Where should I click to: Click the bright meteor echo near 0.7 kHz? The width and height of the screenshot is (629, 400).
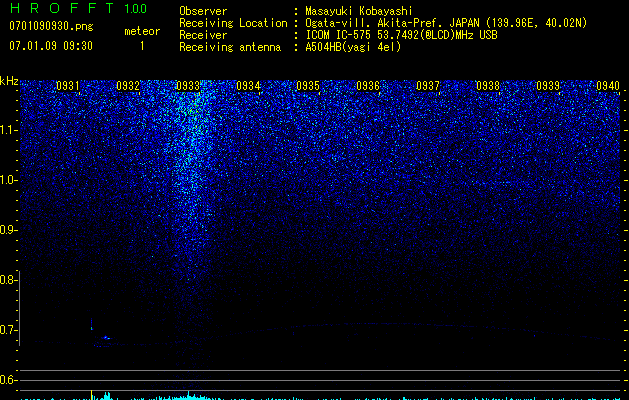tap(106, 338)
